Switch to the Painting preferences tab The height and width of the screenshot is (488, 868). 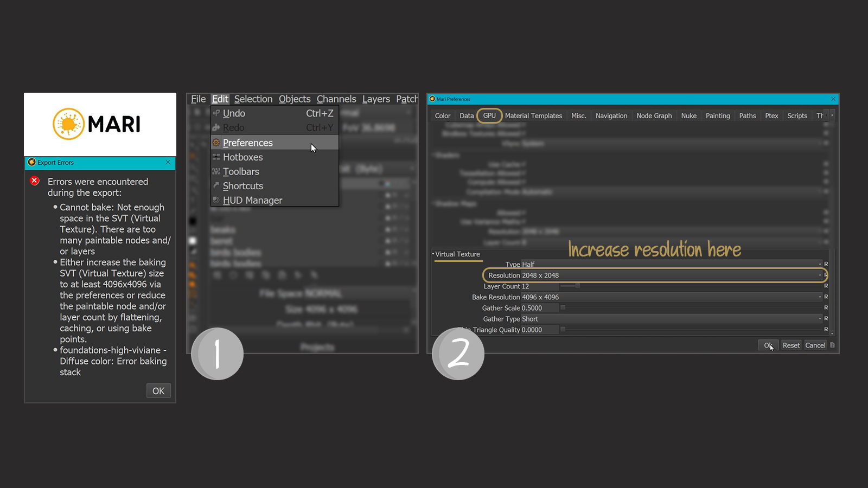click(x=718, y=115)
